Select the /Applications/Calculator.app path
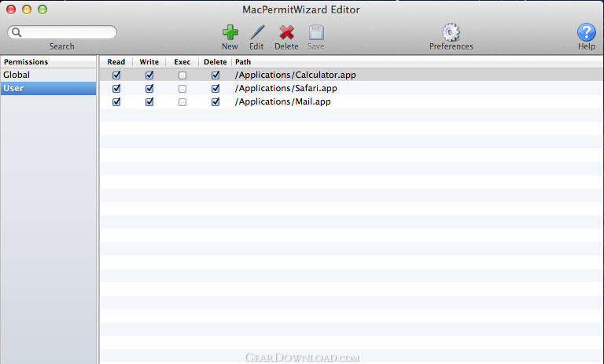604x364 pixels. [x=296, y=75]
